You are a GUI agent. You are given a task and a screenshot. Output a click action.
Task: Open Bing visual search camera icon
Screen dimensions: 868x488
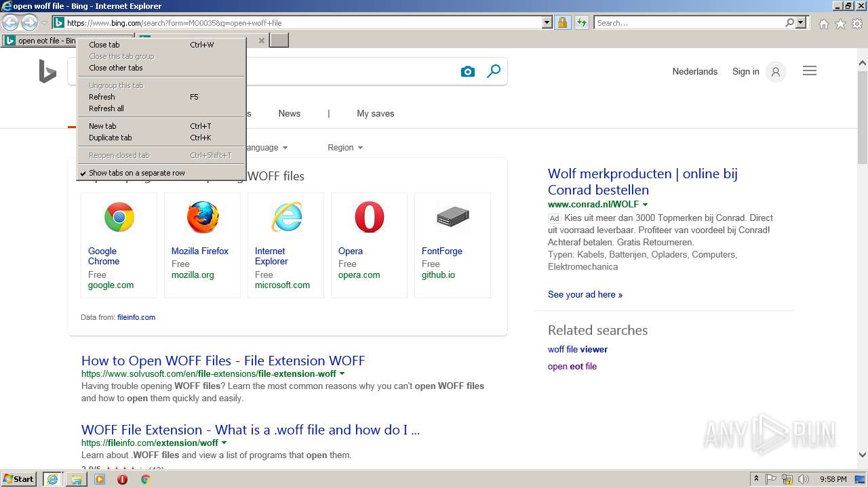468,72
